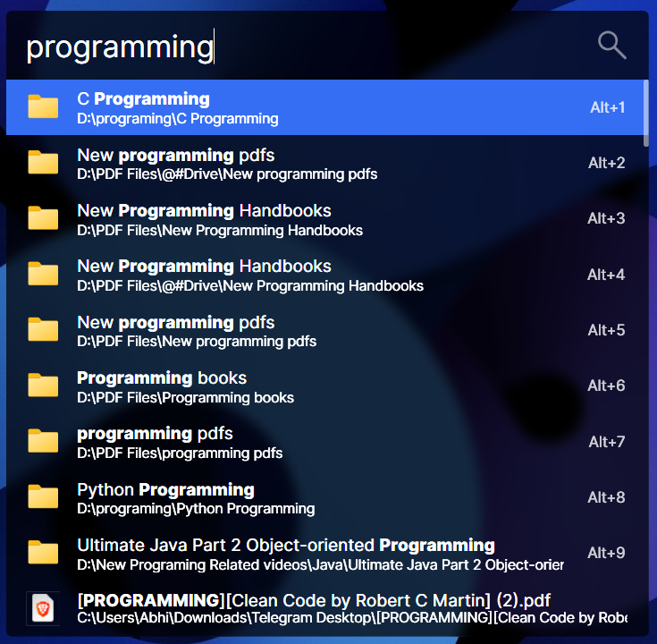
Task: Open New programming pdfs labeled Alt+5
Action: pyautogui.click(x=324, y=330)
